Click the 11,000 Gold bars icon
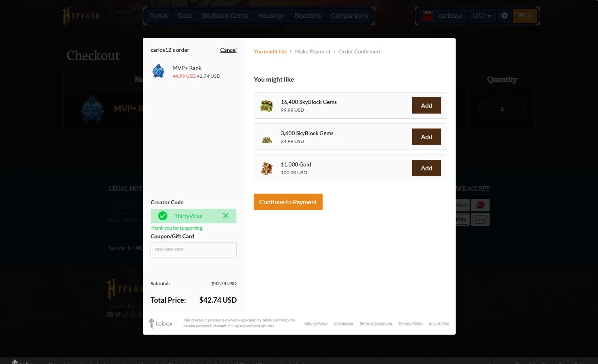The image size is (598, 364). (267, 168)
